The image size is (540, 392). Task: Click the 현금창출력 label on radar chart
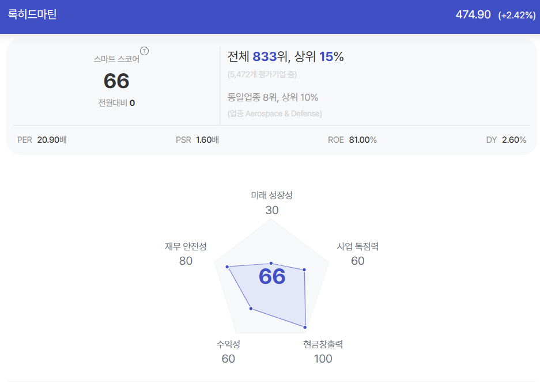point(323,344)
